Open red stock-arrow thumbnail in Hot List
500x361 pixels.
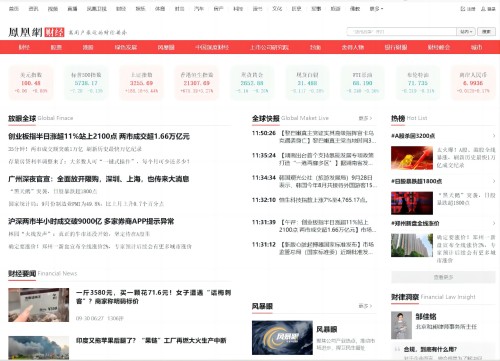(412, 157)
